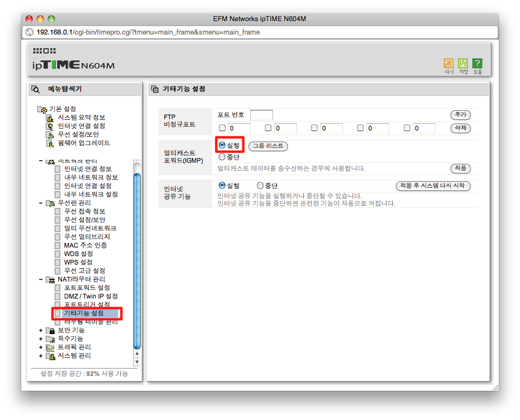Select 중단 for 멀티캐스트 포워드(IGMP)
This screenshot has width=520, height=420.
222,156
